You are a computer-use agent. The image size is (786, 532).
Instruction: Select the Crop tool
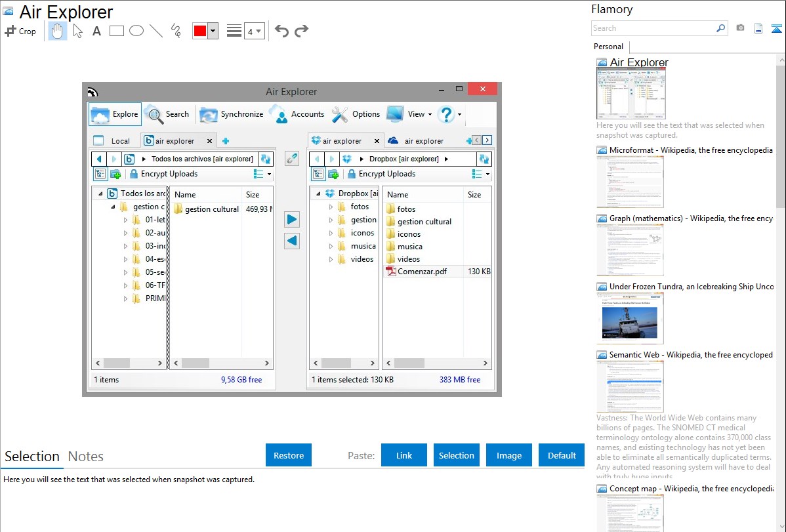(x=20, y=31)
